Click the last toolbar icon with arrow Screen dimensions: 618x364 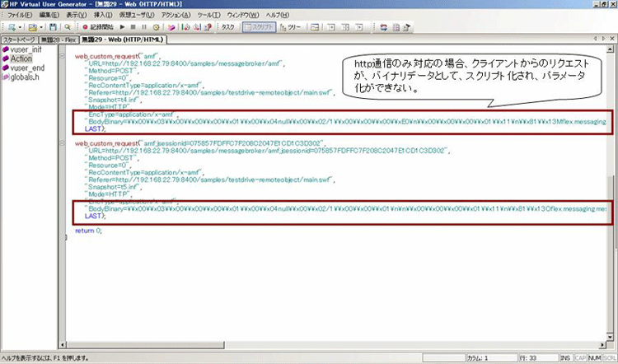406,27
